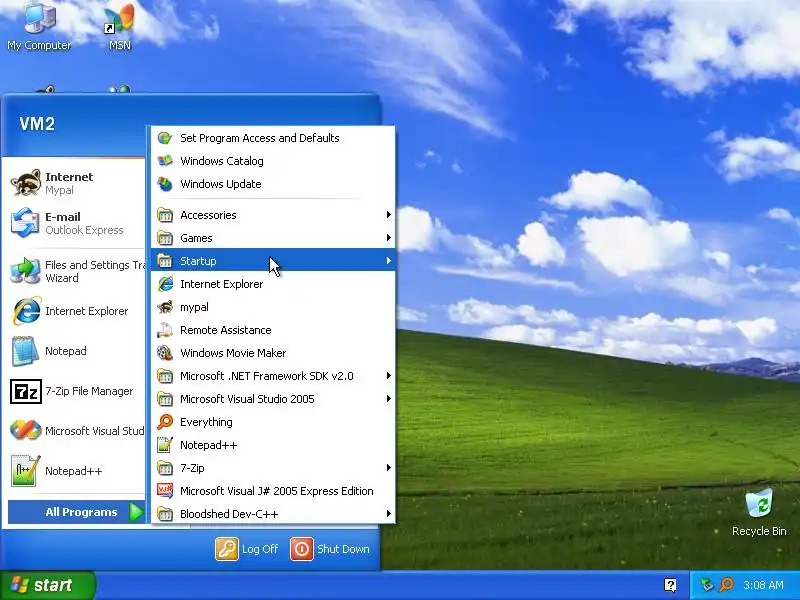The height and width of the screenshot is (600, 800).
Task: Expand the Accessories submenu arrow
Action: (x=389, y=215)
